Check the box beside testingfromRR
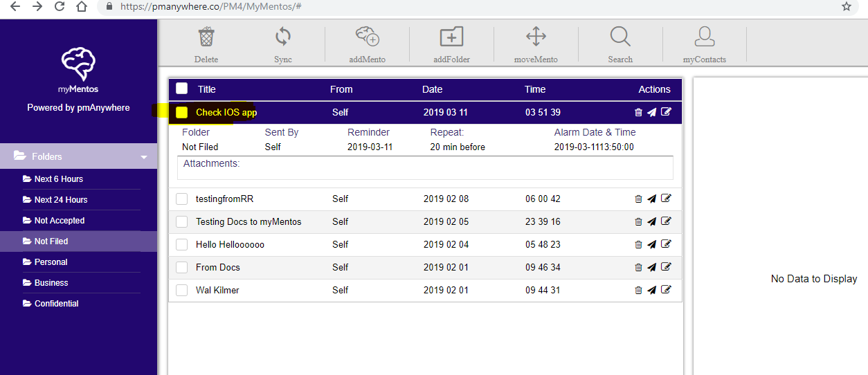Screen dimensions: 868x375 coord(182,199)
